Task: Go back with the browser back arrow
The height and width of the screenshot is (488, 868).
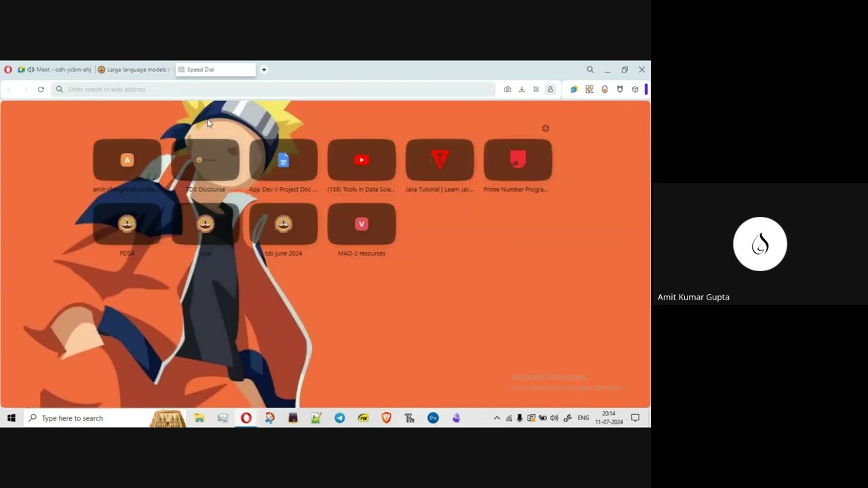Action: point(9,89)
